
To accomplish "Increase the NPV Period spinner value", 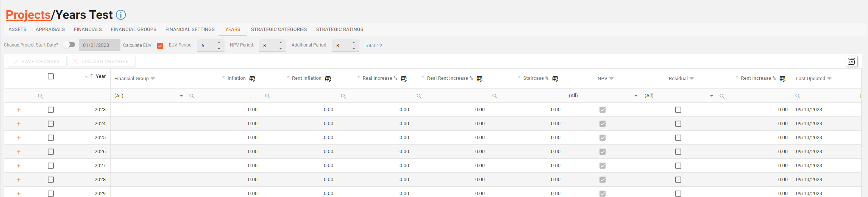I will tap(281, 42).
